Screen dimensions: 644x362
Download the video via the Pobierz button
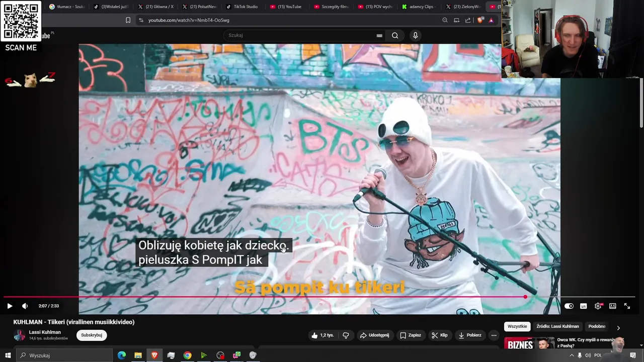click(470, 335)
